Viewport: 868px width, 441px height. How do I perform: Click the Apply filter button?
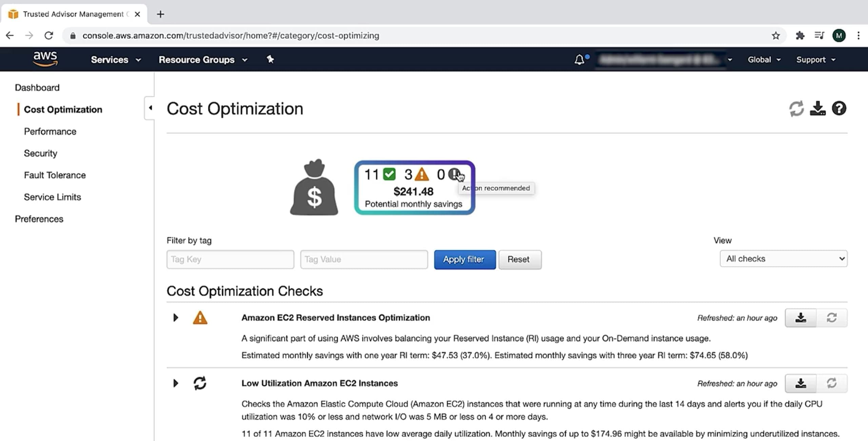[x=465, y=260]
